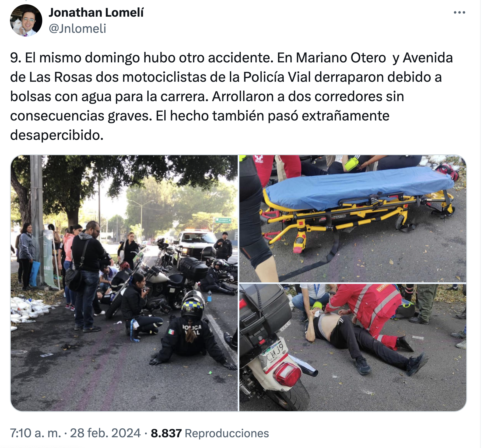Viewport: 484px width, 448px height.
Task: Open the bottom-right photo of the paramedic
Action: pyautogui.click(x=353, y=347)
